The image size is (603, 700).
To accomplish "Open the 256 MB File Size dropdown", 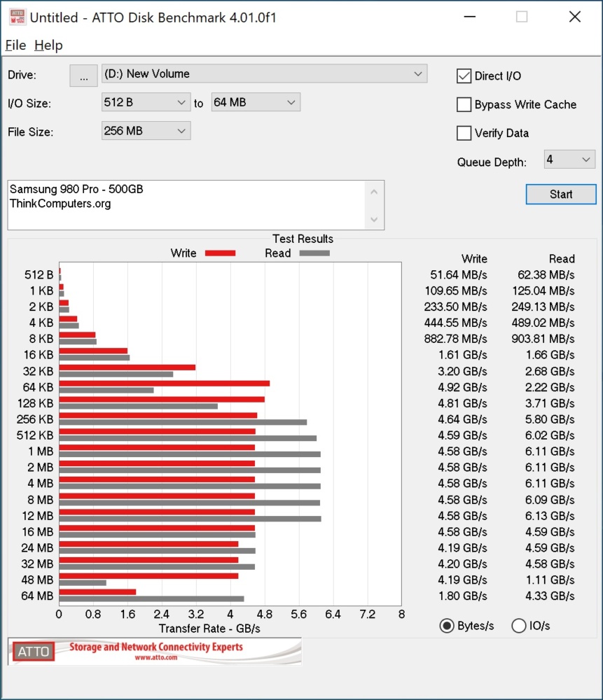I will [146, 131].
